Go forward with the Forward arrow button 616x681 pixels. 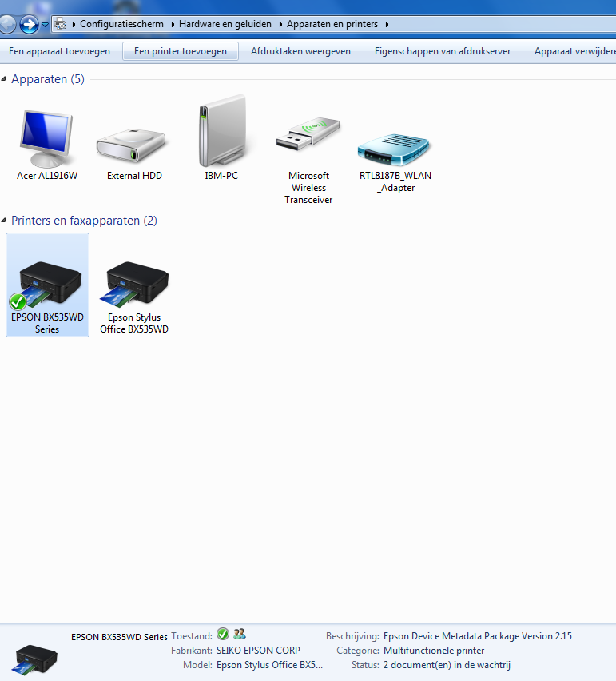tap(29, 24)
